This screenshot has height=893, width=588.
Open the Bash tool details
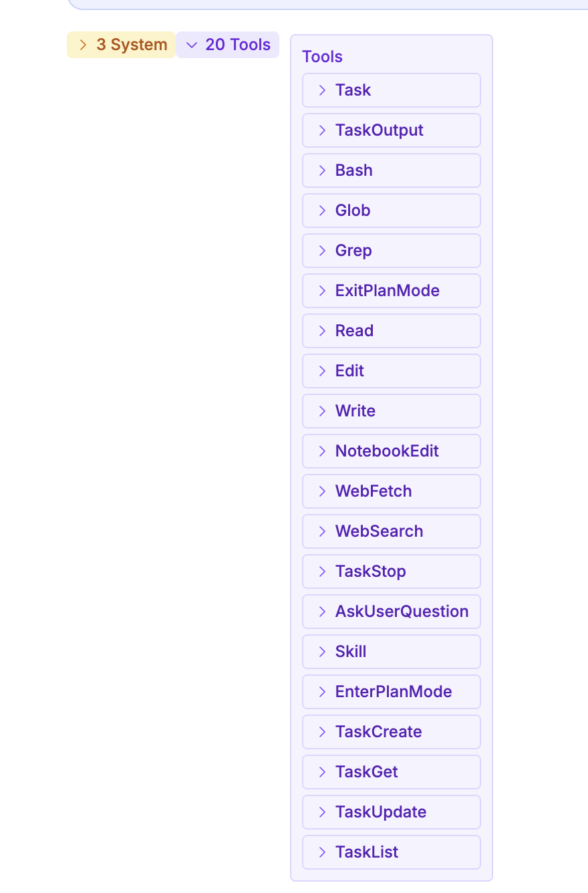pos(391,170)
